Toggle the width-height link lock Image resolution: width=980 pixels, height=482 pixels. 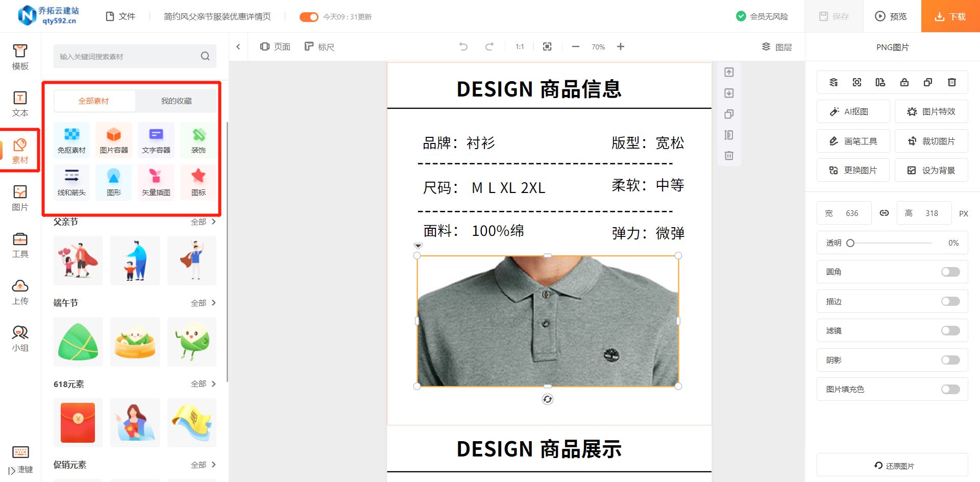(884, 213)
